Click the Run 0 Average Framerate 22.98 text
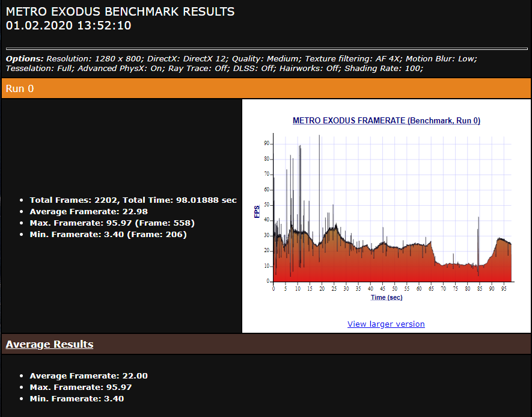Image resolution: width=532 pixels, height=417 pixels. [88, 212]
